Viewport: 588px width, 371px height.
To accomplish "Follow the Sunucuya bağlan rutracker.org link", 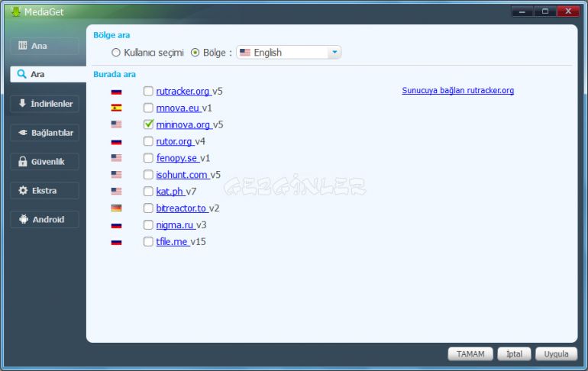I will coord(458,90).
